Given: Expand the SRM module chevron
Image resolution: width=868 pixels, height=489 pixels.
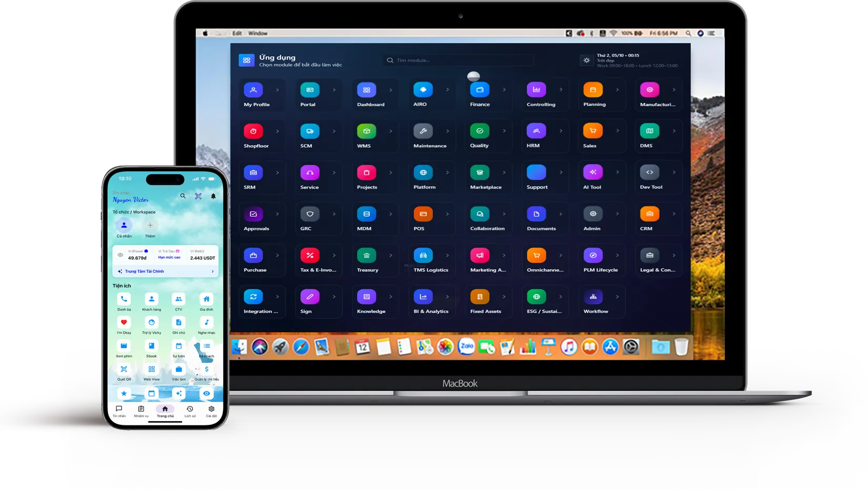Looking at the screenshot, I should point(277,172).
